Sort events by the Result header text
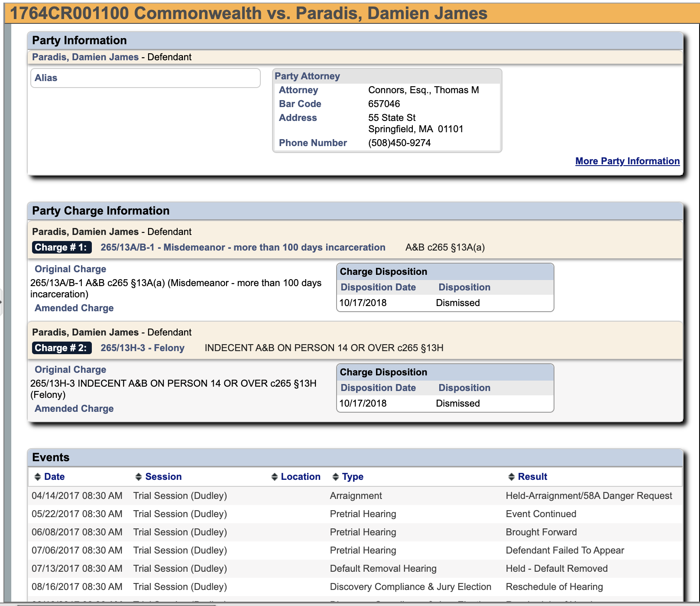The height and width of the screenshot is (606, 700). pyautogui.click(x=532, y=477)
